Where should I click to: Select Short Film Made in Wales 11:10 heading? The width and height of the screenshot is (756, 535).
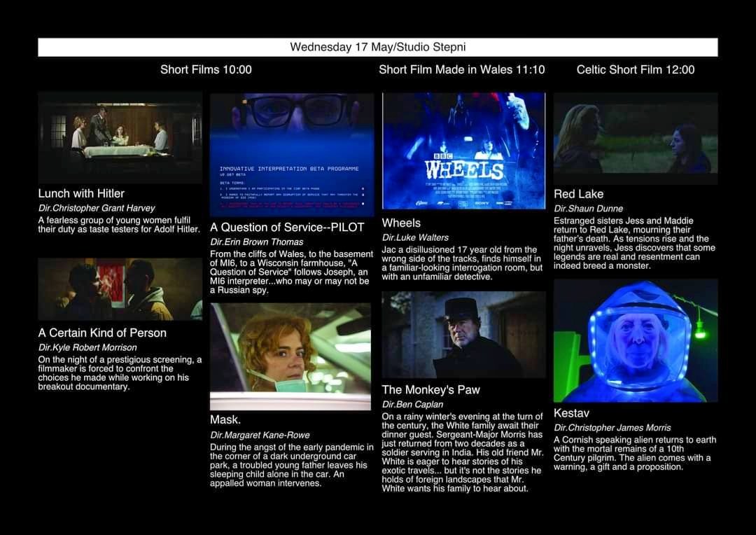(461, 69)
